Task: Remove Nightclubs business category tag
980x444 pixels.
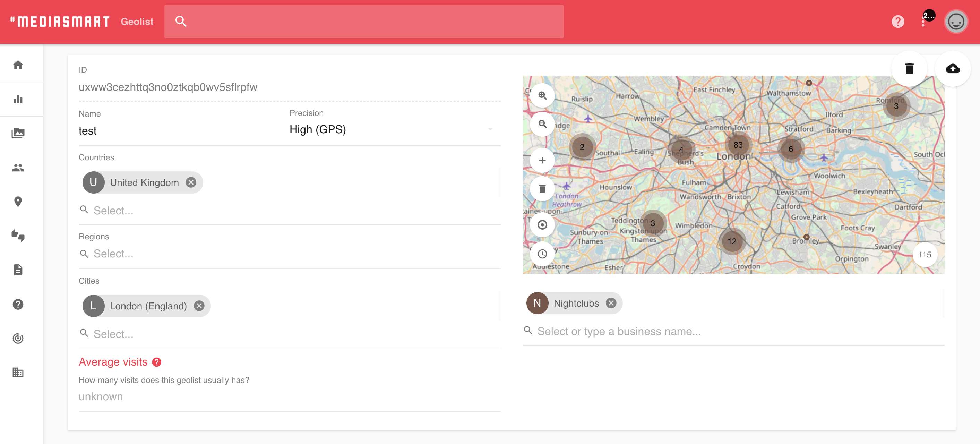Action: 611,303
